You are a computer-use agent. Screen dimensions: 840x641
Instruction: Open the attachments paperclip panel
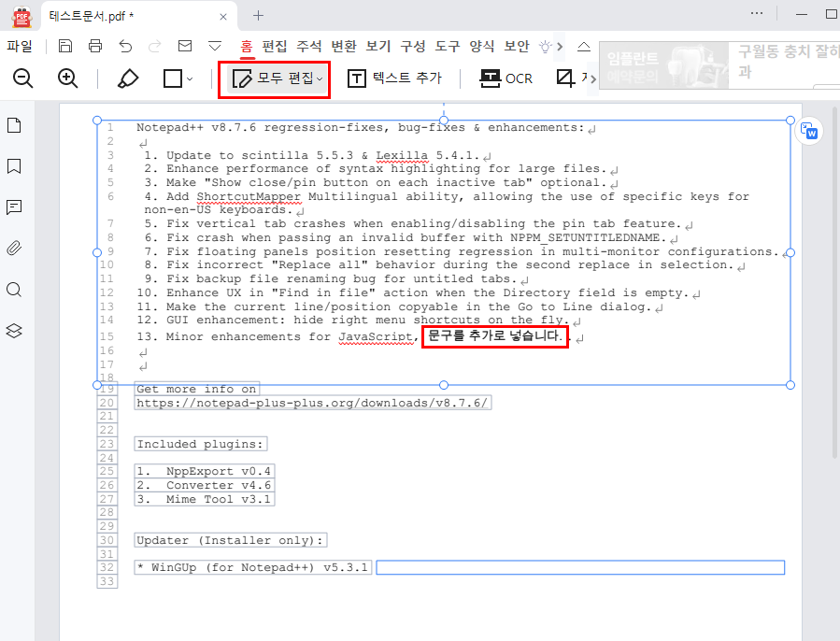[x=14, y=249]
